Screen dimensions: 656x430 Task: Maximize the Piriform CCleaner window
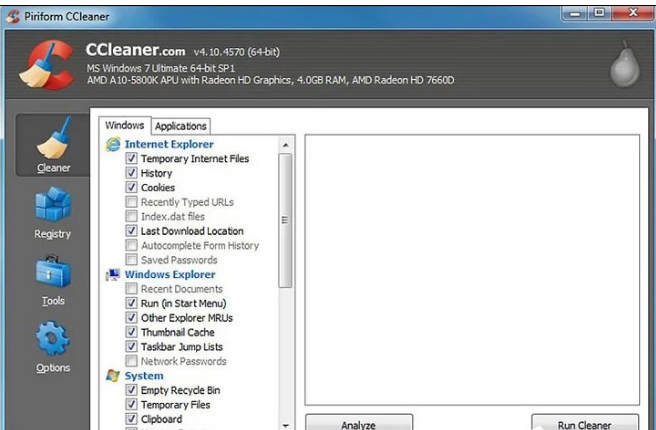tap(599, 13)
